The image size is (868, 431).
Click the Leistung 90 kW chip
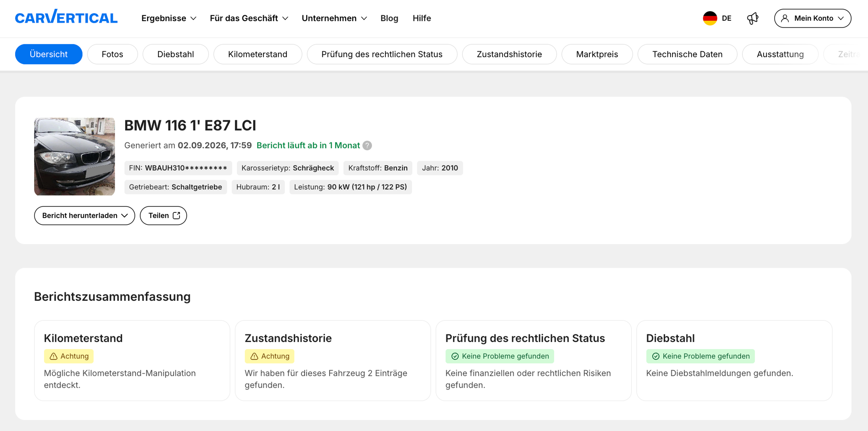350,187
